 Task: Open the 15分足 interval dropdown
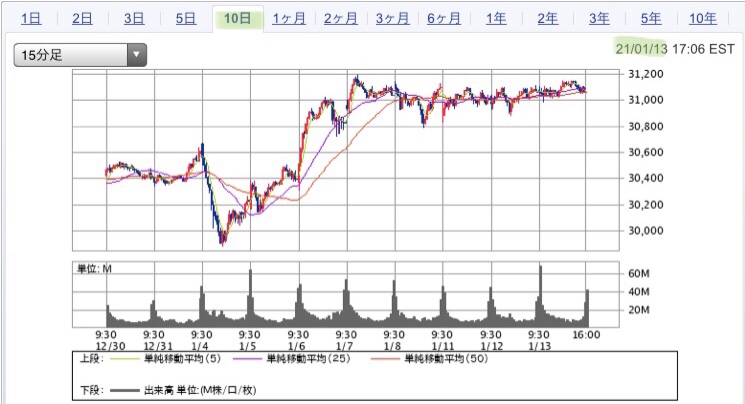coord(80,55)
